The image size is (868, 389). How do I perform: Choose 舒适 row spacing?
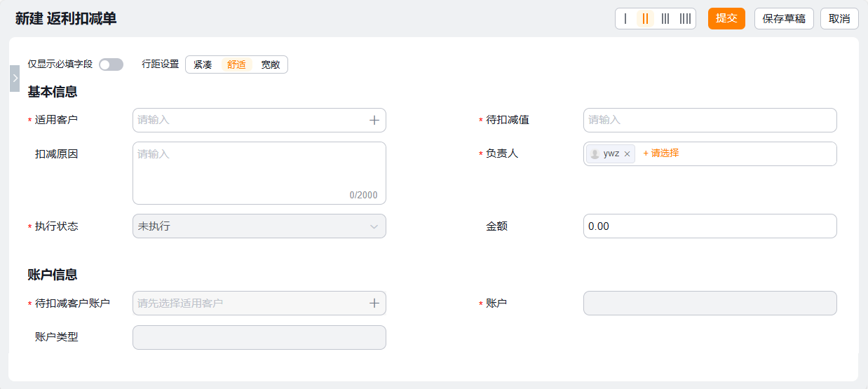coord(236,64)
